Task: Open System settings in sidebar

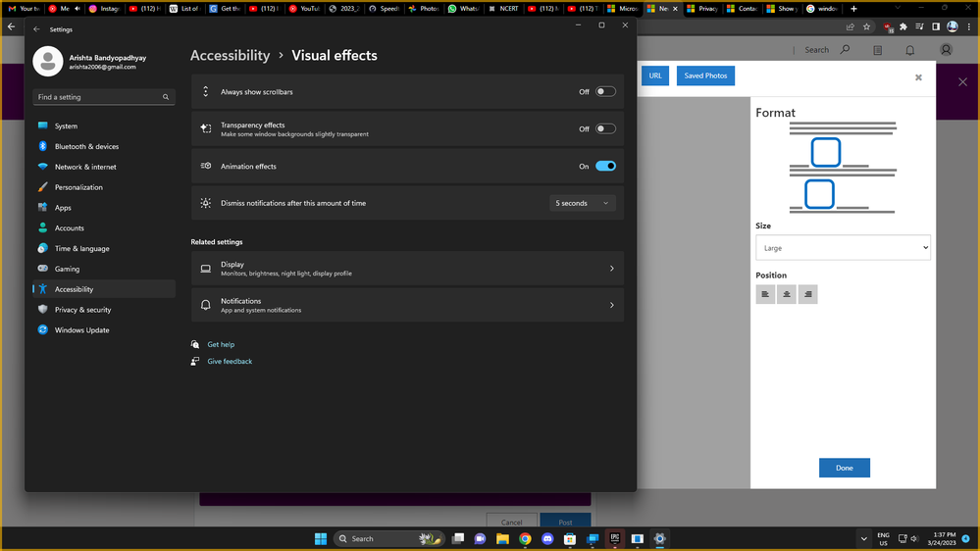Action: point(104,125)
